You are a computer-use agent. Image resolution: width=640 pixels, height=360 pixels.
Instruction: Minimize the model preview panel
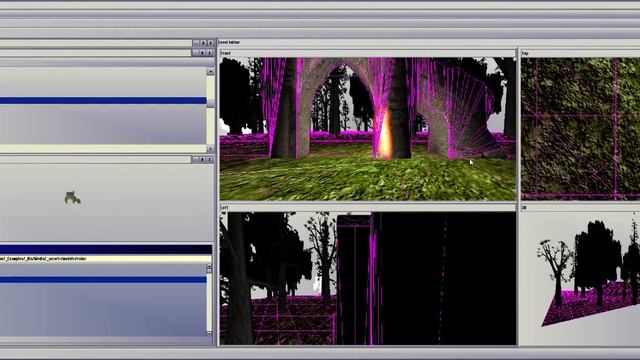coord(196,159)
